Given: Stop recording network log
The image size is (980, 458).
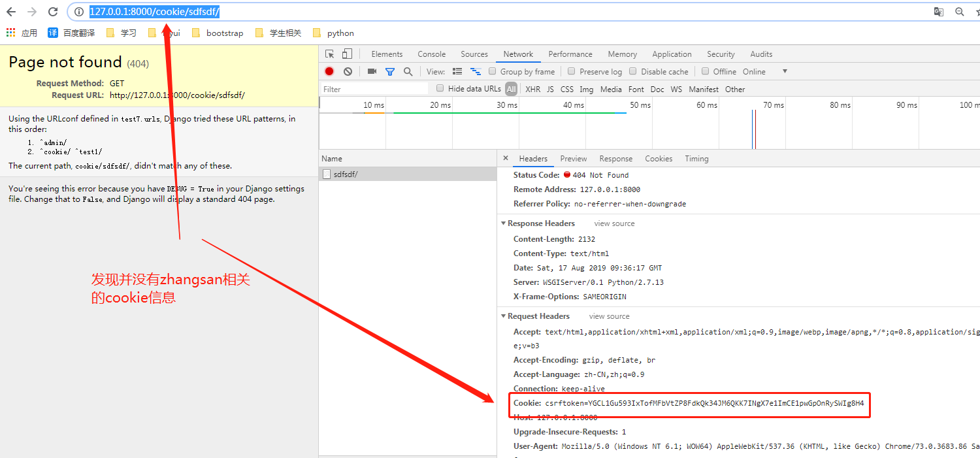Looking at the screenshot, I should click(x=329, y=71).
